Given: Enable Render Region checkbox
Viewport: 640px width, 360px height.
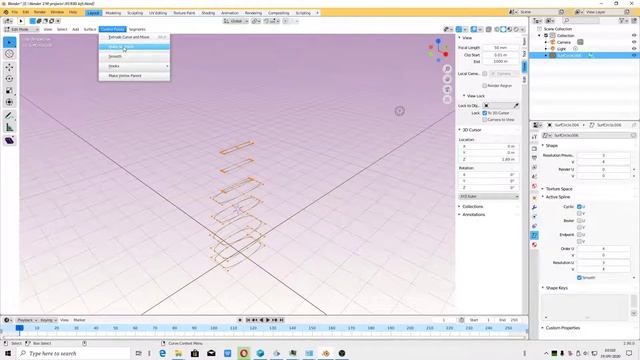Looking at the screenshot, I should click(x=484, y=86).
